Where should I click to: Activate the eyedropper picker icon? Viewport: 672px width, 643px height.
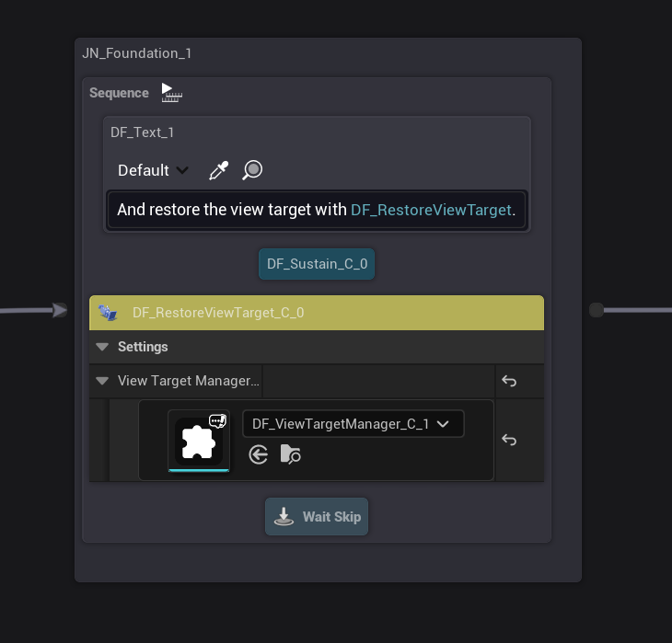pos(218,170)
